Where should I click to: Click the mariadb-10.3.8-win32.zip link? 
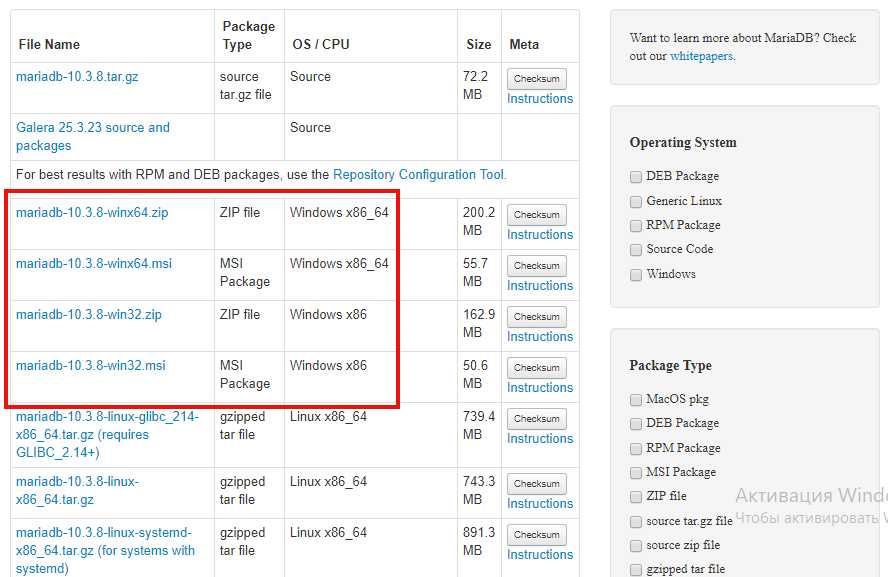pos(89,315)
